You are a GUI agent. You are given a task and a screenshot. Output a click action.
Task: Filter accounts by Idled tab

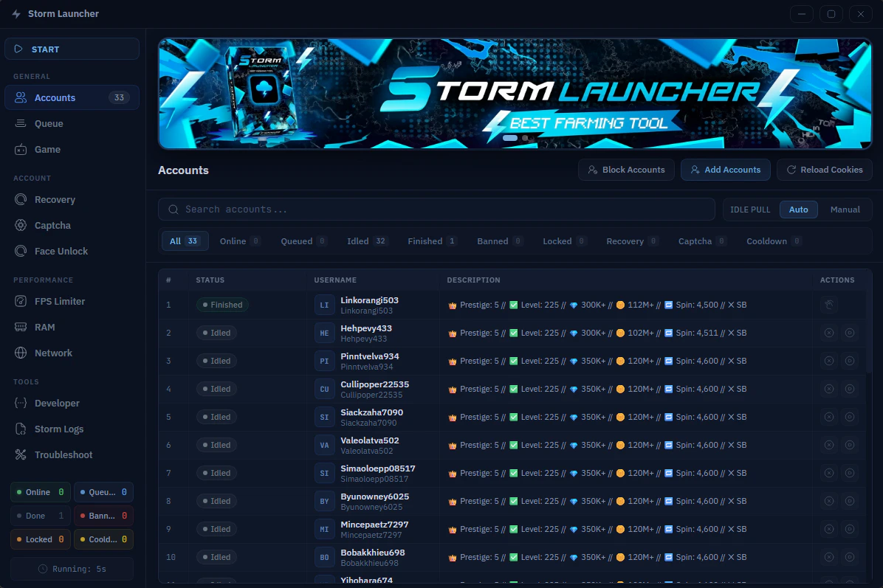coord(367,241)
